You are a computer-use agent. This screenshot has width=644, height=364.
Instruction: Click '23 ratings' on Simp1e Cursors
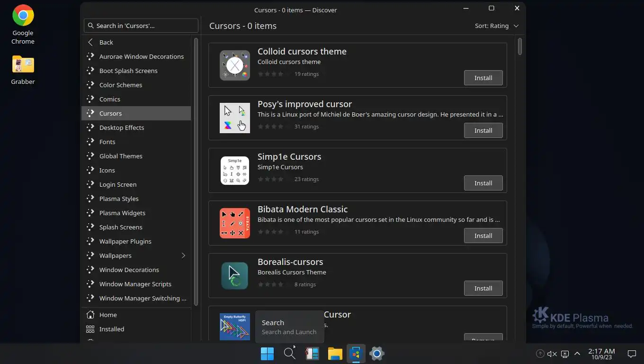click(306, 179)
